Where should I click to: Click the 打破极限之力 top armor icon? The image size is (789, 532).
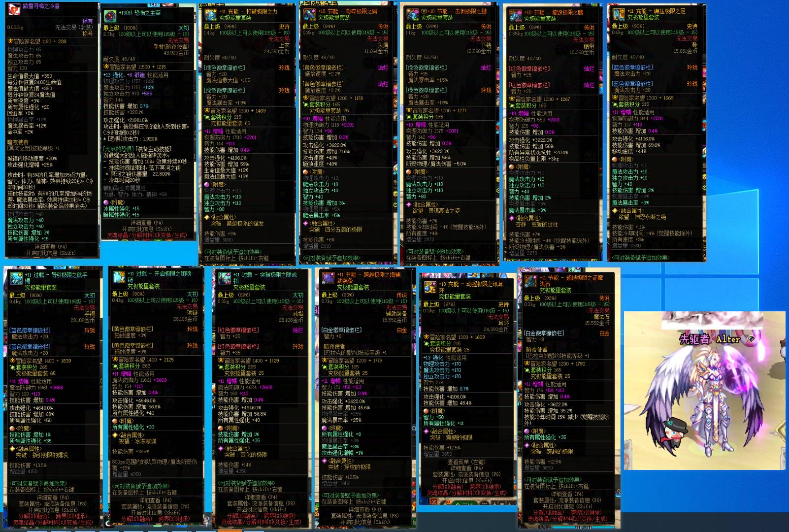[211, 14]
